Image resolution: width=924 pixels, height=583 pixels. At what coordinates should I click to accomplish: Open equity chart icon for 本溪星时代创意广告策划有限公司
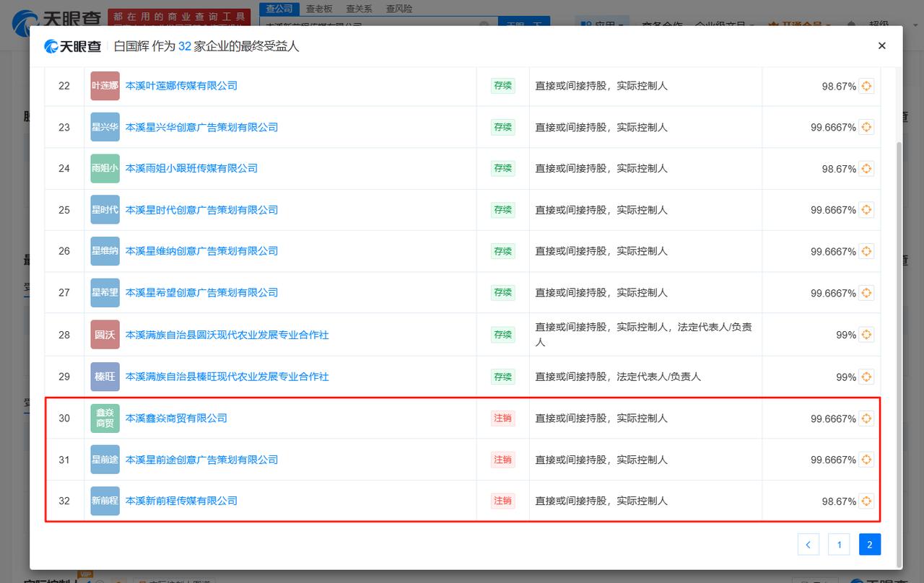[866, 210]
